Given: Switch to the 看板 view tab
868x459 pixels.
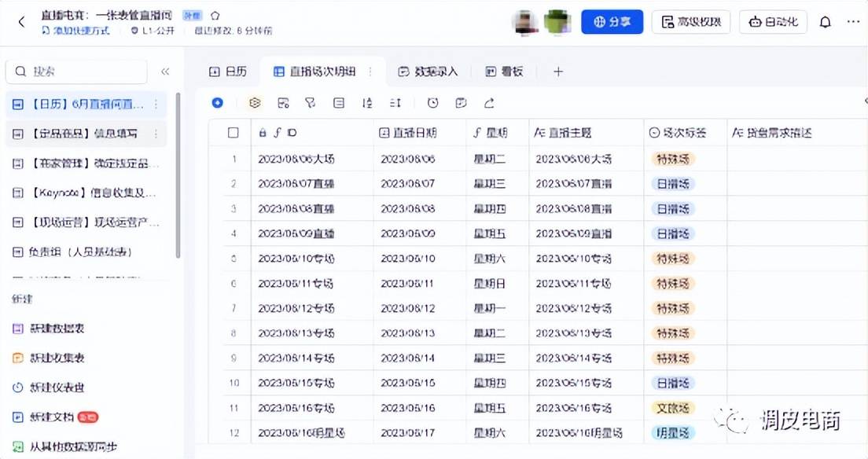Looking at the screenshot, I should coord(504,72).
